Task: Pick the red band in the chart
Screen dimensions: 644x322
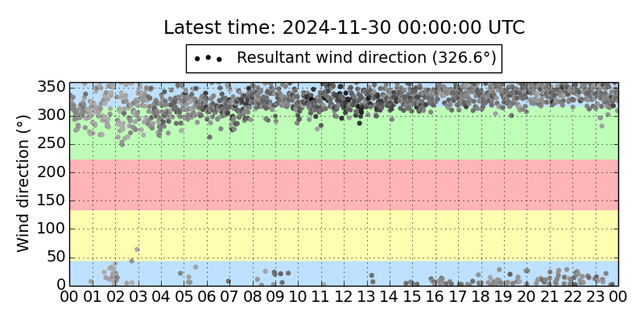Action: click(344, 184)
